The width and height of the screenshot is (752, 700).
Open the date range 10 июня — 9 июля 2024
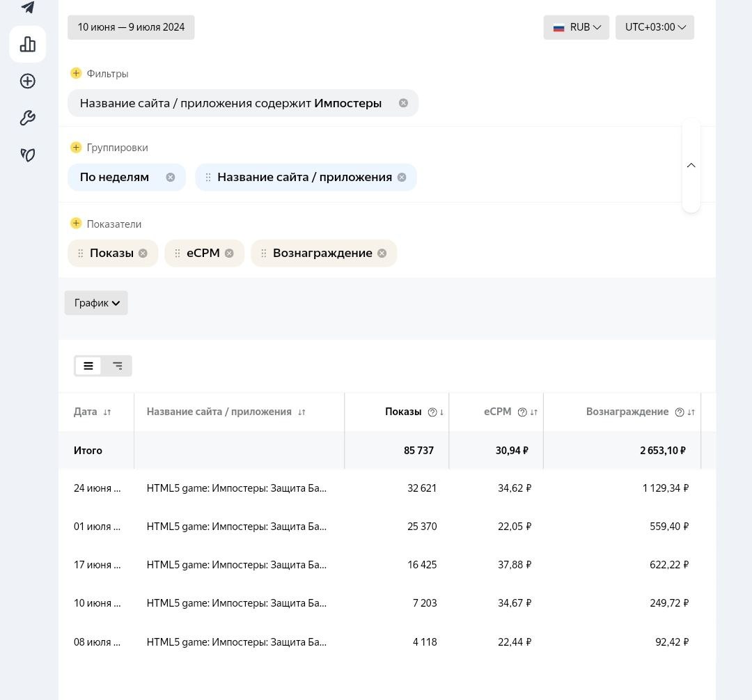(131, 27)
